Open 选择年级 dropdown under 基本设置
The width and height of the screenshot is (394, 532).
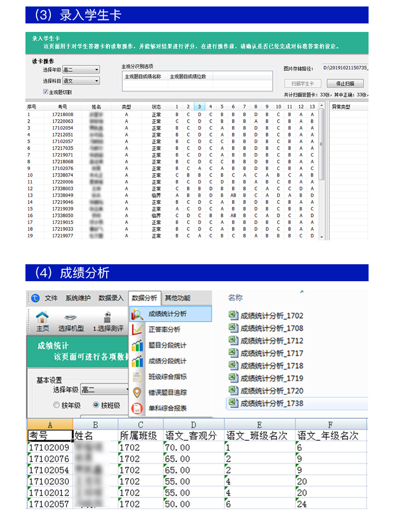[x=105, y=389]
